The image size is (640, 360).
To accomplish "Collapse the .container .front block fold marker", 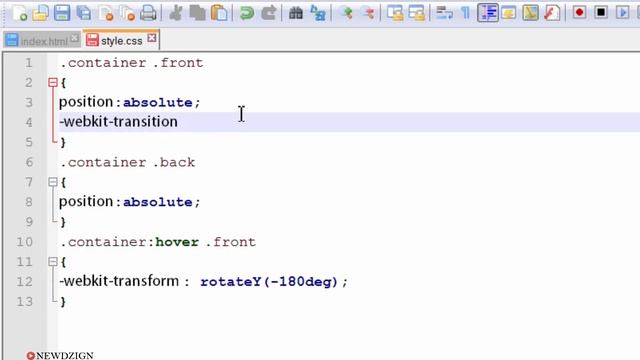I will point(53,83).
